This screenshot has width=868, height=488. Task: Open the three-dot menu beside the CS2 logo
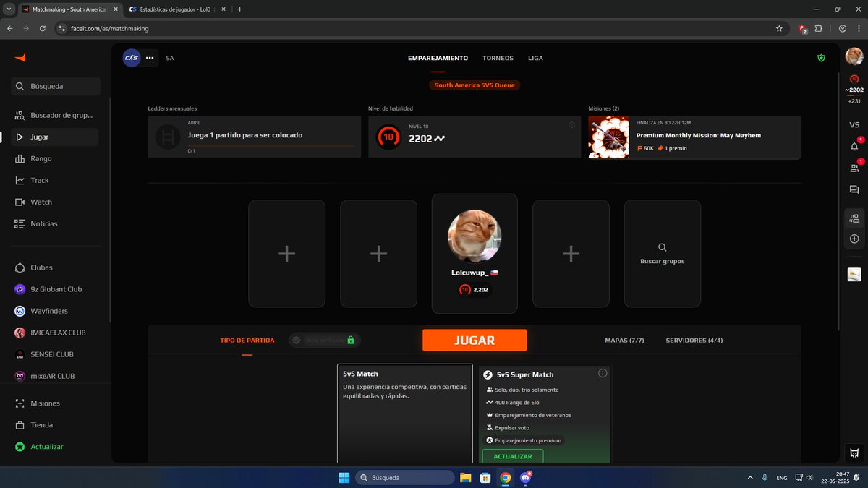click(150, 58)
